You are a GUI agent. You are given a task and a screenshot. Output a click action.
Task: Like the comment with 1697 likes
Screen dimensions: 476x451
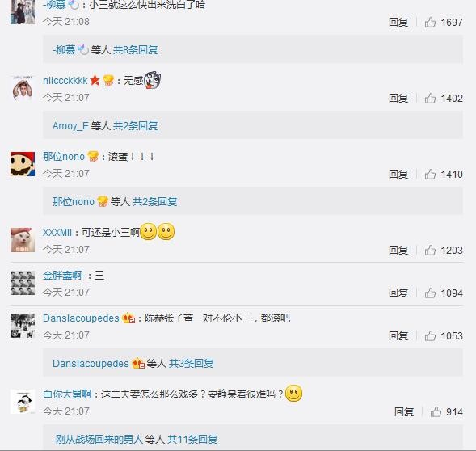(x=430, y=22)
